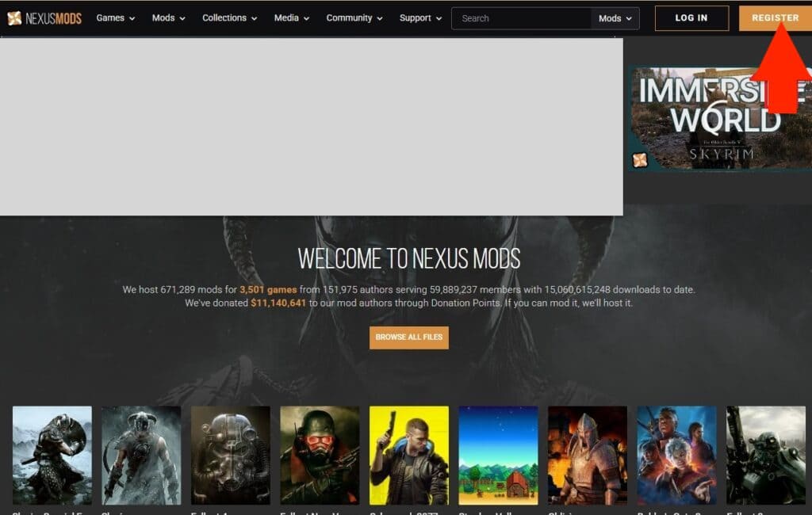This screenshot has width=812, height=515.
Task: Click the Nexus Mods logo
Action: (x=44, y=18)
